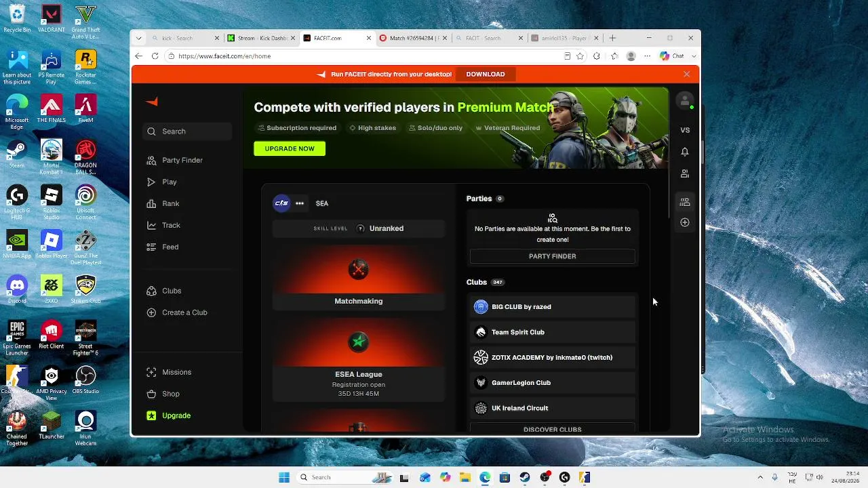Click the DISCOVER CLUBS button
Screen dimensions: 868x488
click(553, 429)
